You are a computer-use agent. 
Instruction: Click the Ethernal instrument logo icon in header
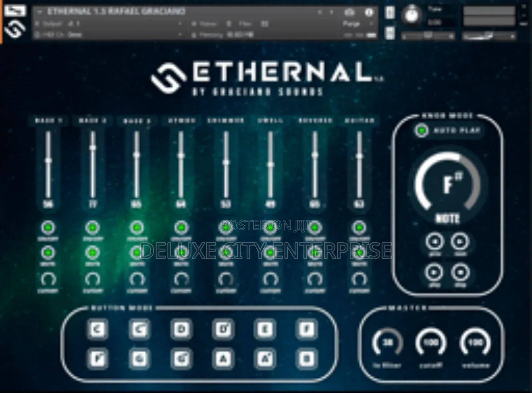point(15,30)
